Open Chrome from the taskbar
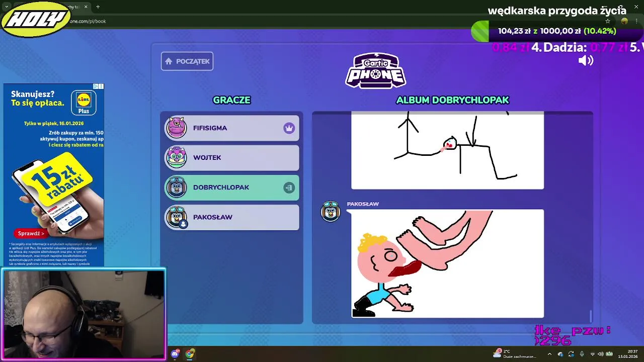 coord(190,354)
